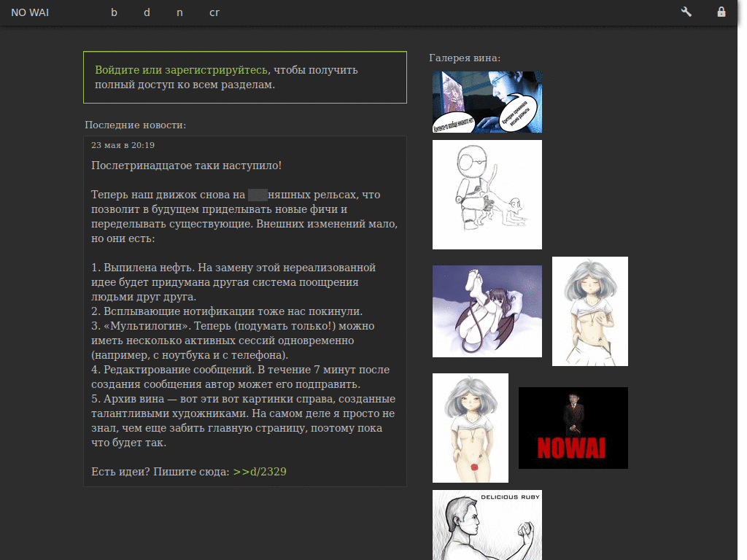Click the Войдите или зарегистрируйтесь link
The image size is (747, 560).
(x=181, y=70)
